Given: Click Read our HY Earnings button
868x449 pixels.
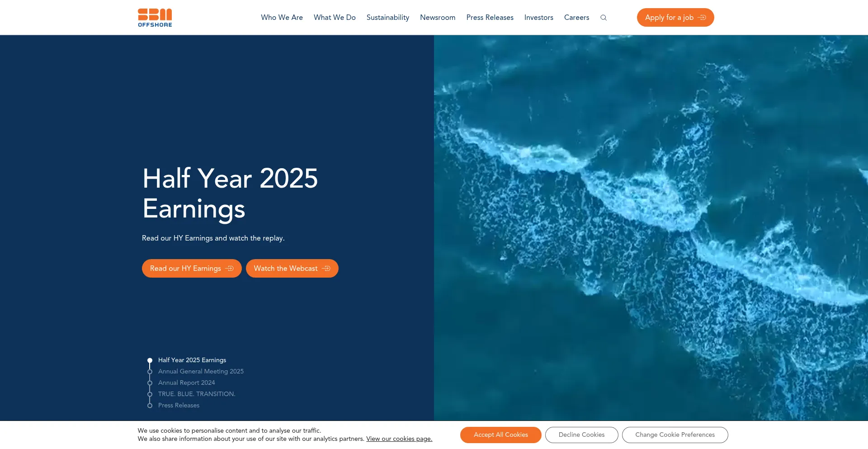Looking at the screenshot, I should (192, 268).
